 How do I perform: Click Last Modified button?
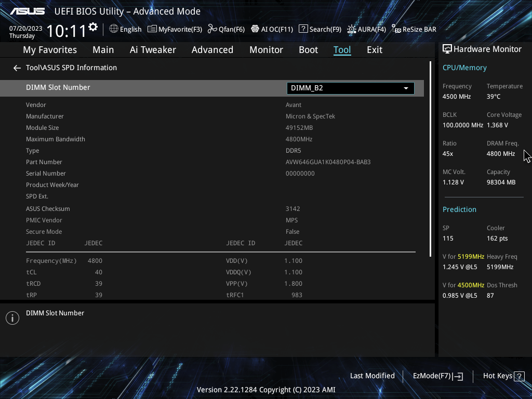point(373,376)
